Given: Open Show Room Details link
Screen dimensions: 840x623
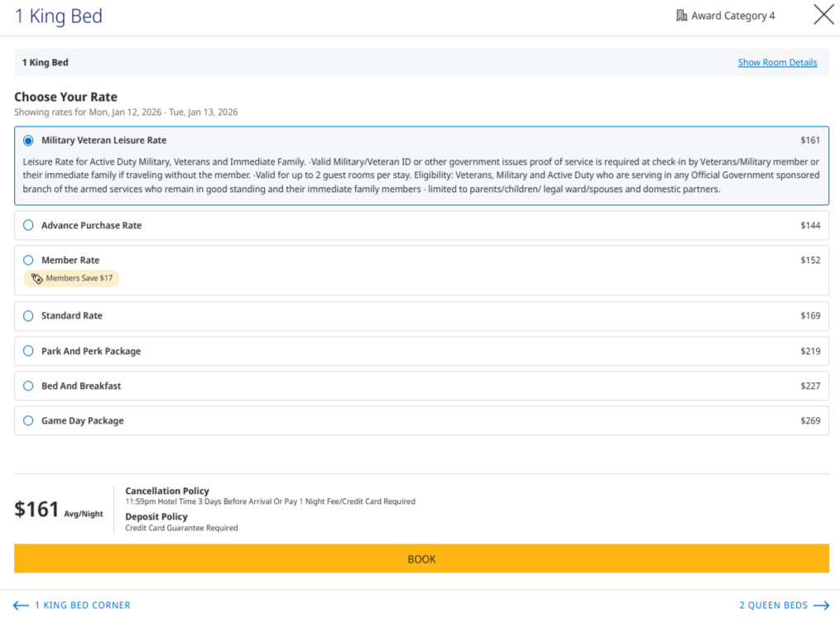Looking at the screenshot, I should (777, 63).
